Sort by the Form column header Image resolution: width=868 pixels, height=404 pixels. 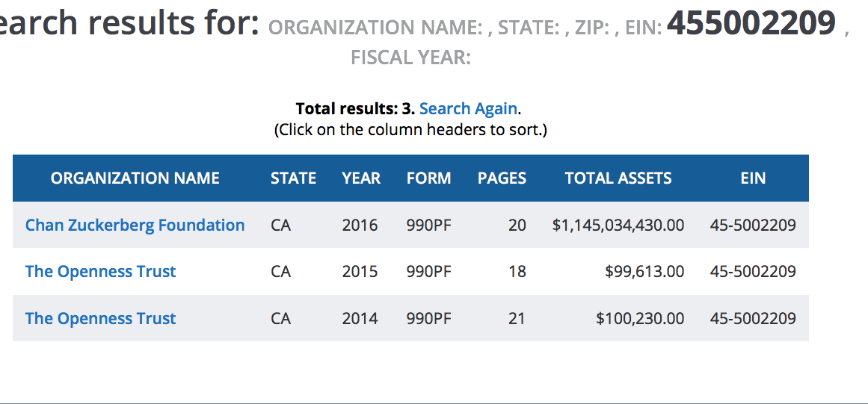pos(428,178)
